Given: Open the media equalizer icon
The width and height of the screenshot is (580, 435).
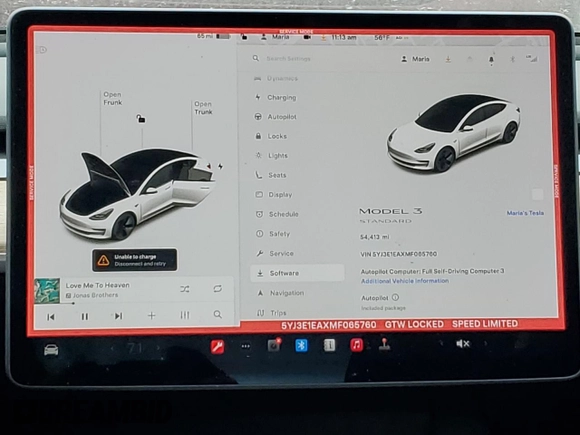Looking at the screenshot, I should point(185,315).
